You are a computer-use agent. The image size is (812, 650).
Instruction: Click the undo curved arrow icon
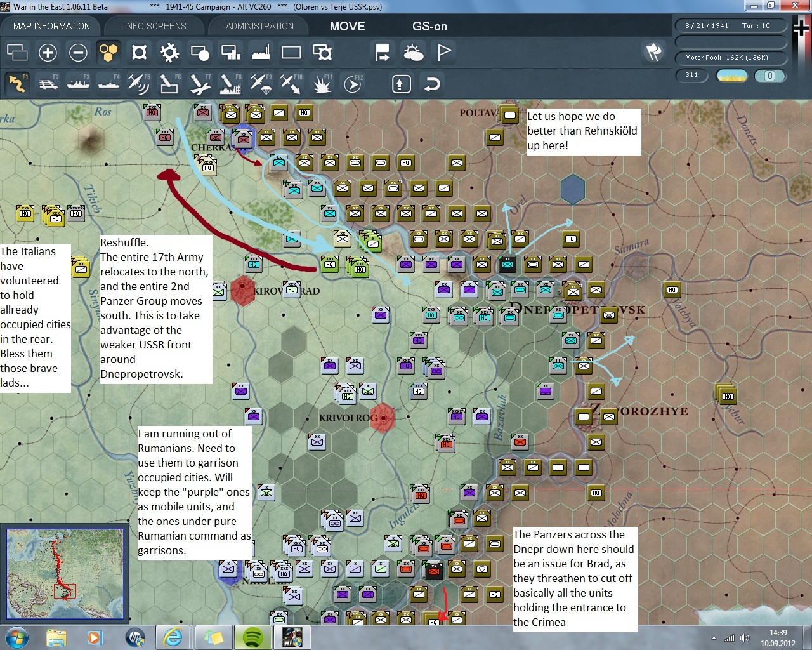432,83
